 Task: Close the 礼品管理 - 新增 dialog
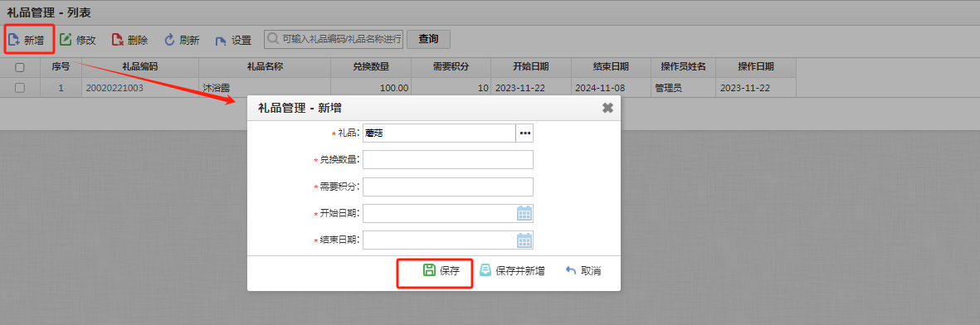[x=607, y=108]
